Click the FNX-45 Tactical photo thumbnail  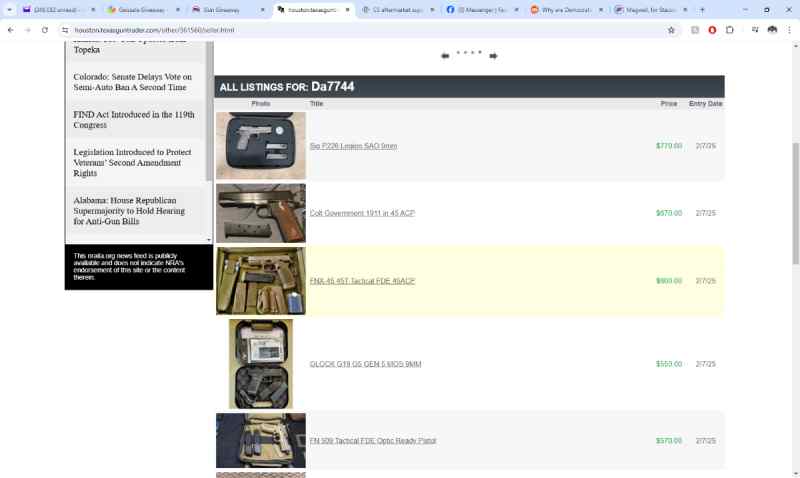point(261,281)
